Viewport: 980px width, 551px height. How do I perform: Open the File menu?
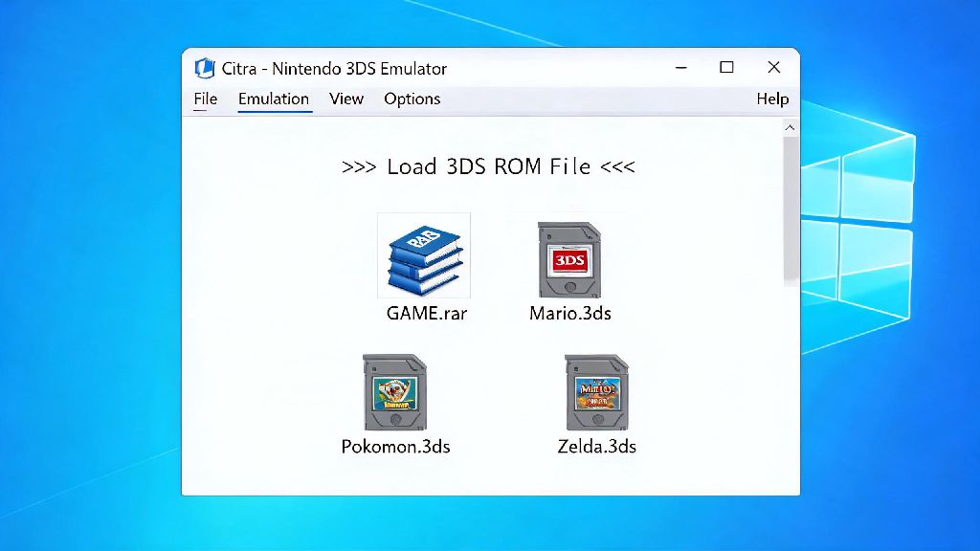[205, 99]
